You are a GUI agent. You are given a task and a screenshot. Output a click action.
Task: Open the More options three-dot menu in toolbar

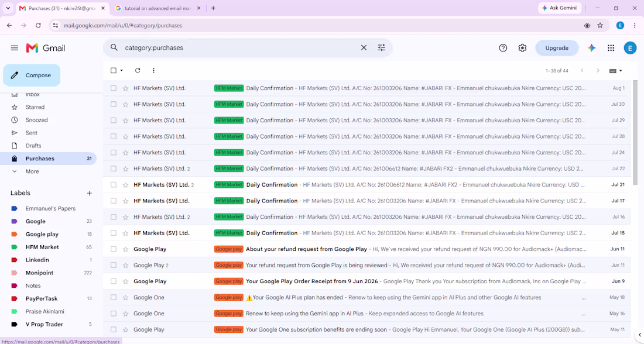153,71
